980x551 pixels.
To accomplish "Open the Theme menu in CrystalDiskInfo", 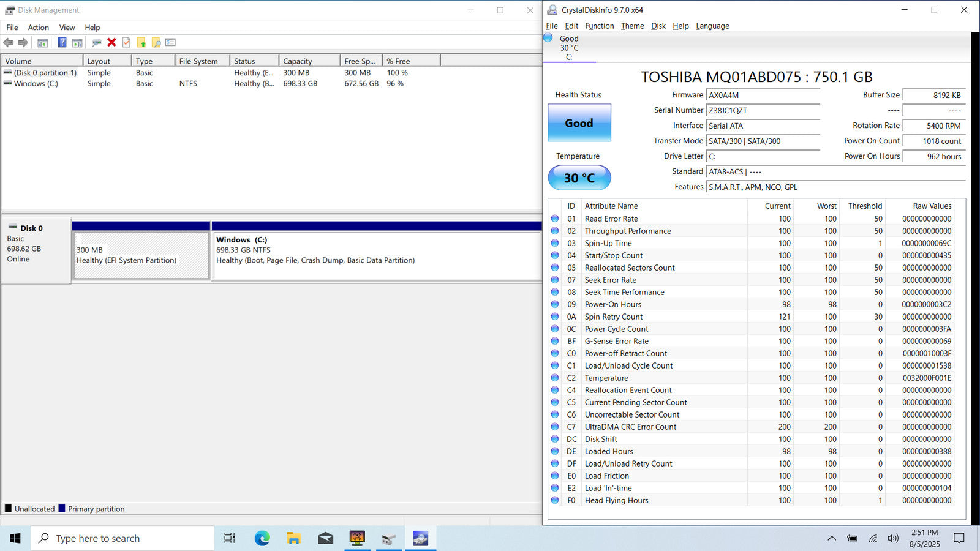I will 632,26.
